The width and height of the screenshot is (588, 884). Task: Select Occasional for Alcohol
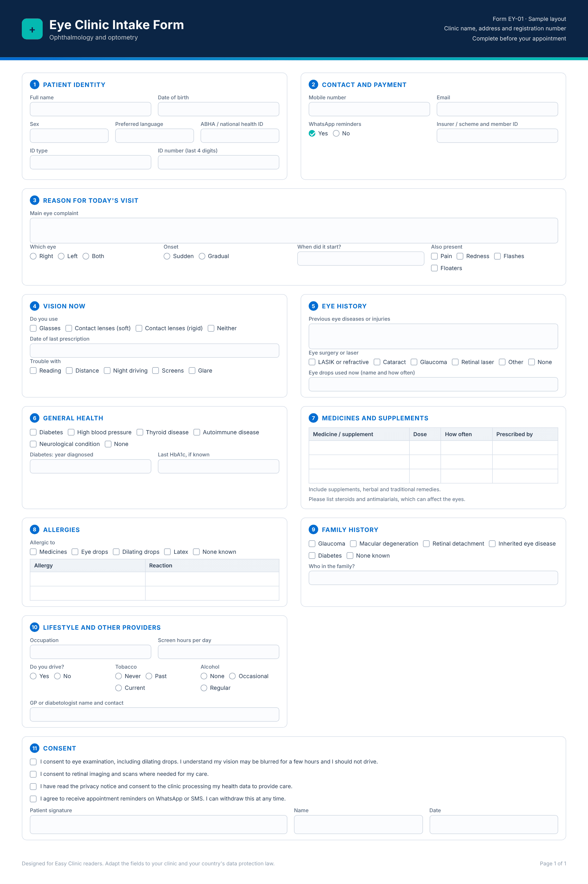[x=232, y=676]
